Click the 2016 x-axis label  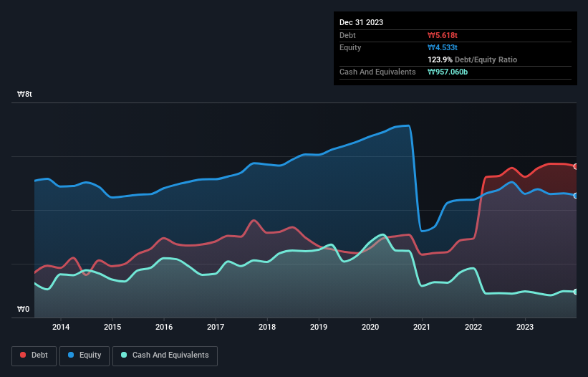[x=164, y=327]
